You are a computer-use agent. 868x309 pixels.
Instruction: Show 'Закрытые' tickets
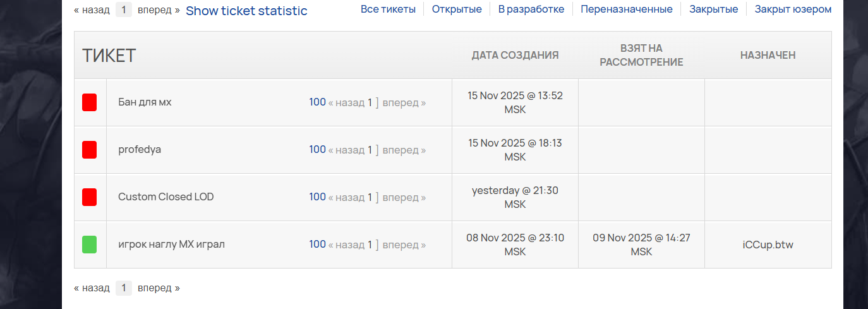713,9
